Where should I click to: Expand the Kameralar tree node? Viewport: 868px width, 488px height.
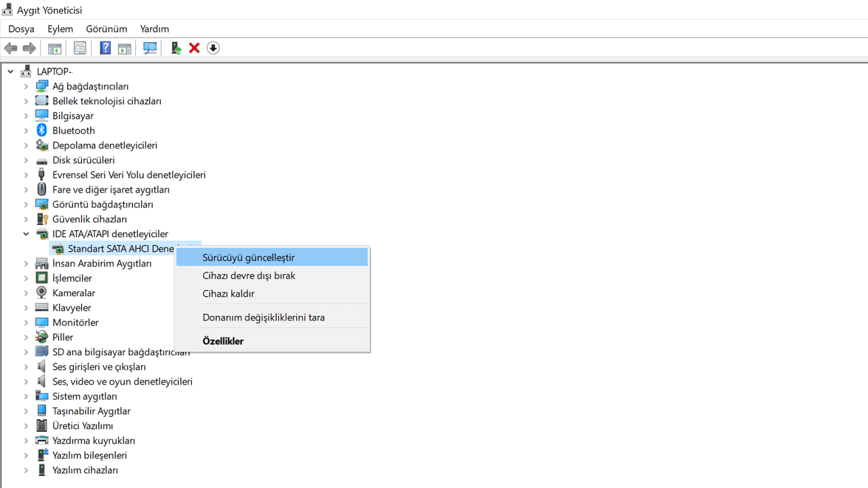pos(26,293)
